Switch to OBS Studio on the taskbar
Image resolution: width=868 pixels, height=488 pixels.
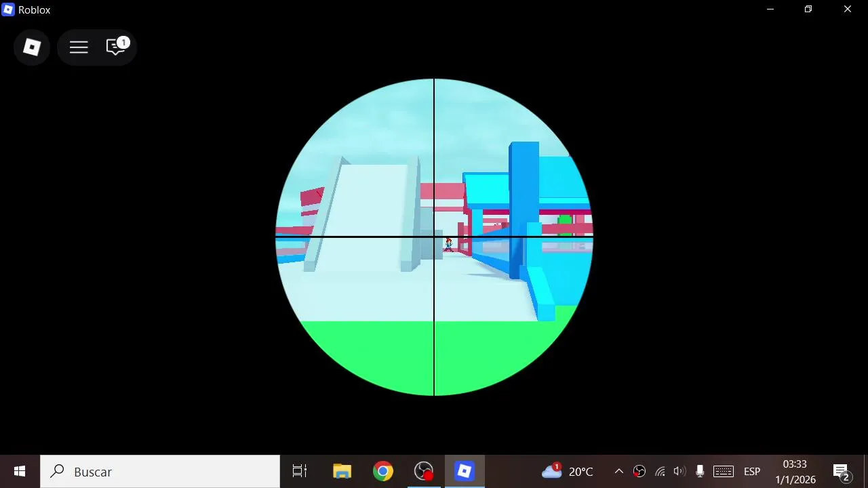424,471
